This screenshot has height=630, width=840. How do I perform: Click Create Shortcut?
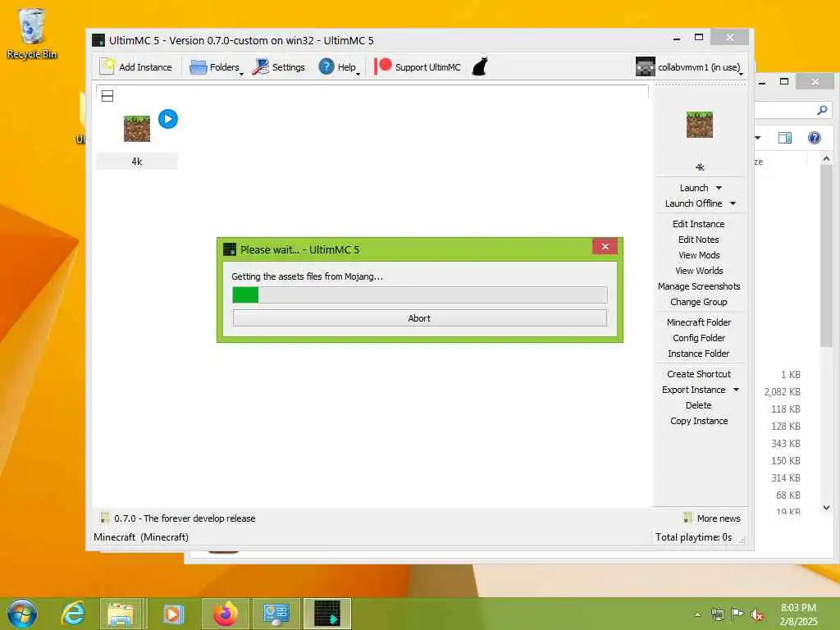click(699, 373)
